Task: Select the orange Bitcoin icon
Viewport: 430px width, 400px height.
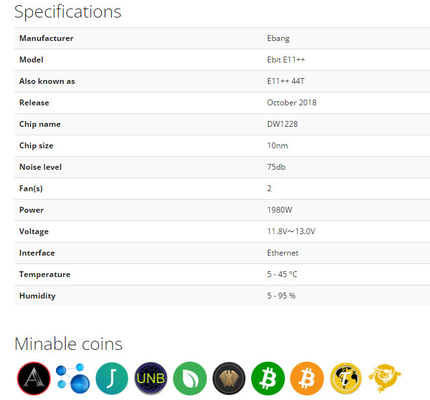Action: 307,378
